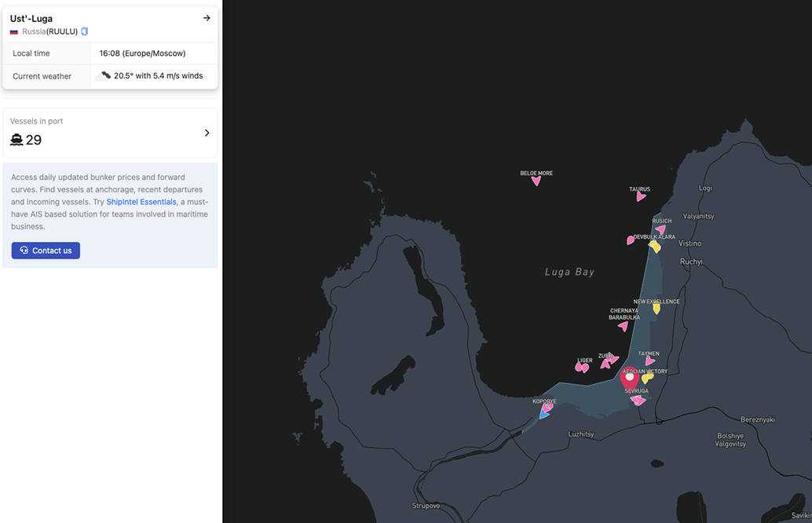Expand the Vessels in port list chevron
Viewport: 812px width, 523px height.
(207, 133)
